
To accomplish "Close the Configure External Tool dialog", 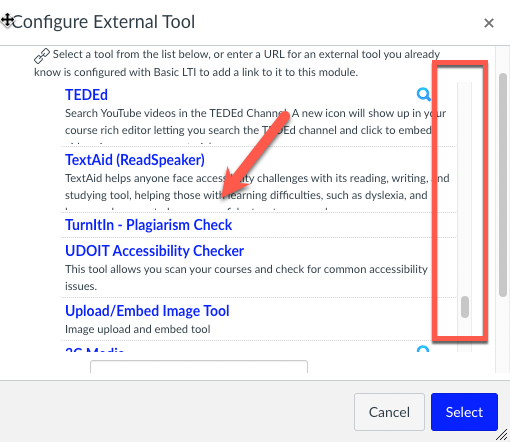I will tap(489, 23).
